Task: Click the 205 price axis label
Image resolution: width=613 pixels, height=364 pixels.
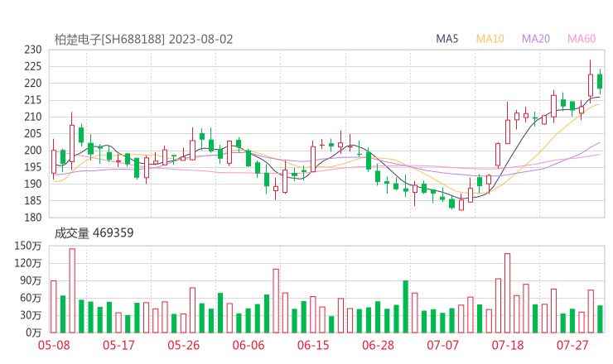Action: [33, 134]
